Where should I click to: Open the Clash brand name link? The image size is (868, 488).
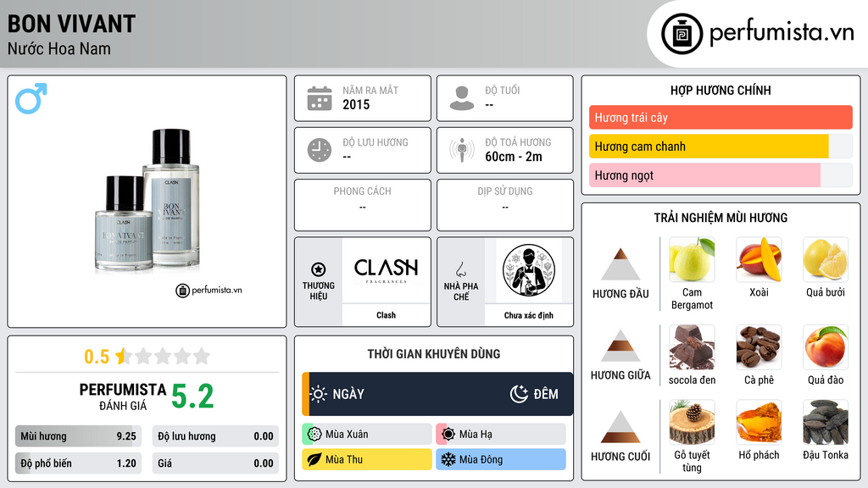[x=386, y=315]
